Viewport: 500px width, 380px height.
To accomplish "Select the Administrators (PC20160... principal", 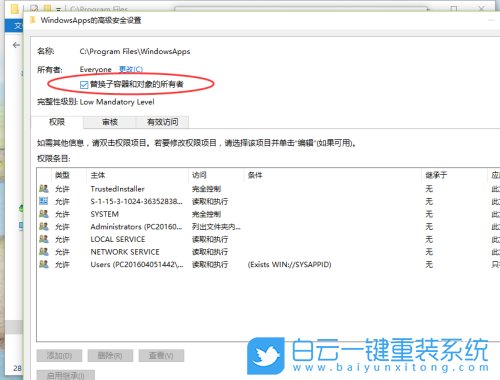I will point(136,227).
